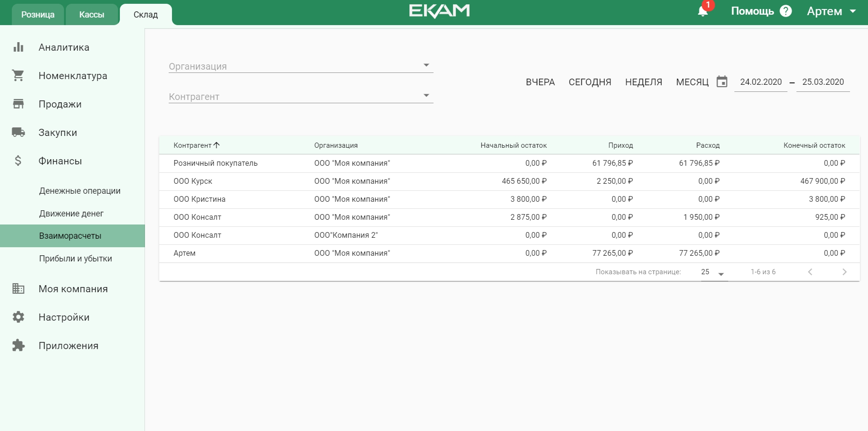Go to previous page arrow
The image size is (868, 431).
[810, 272]
